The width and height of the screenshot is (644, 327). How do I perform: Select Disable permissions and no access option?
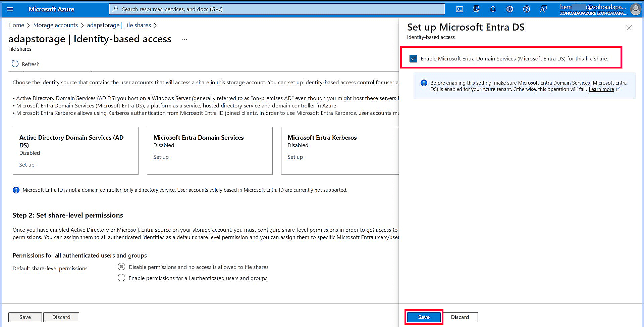tap(121, 267)
